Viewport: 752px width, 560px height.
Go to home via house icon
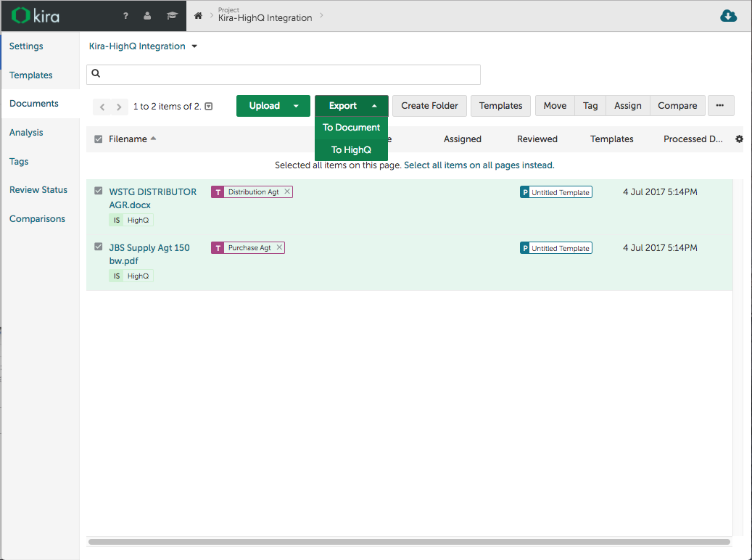(198, 16)
